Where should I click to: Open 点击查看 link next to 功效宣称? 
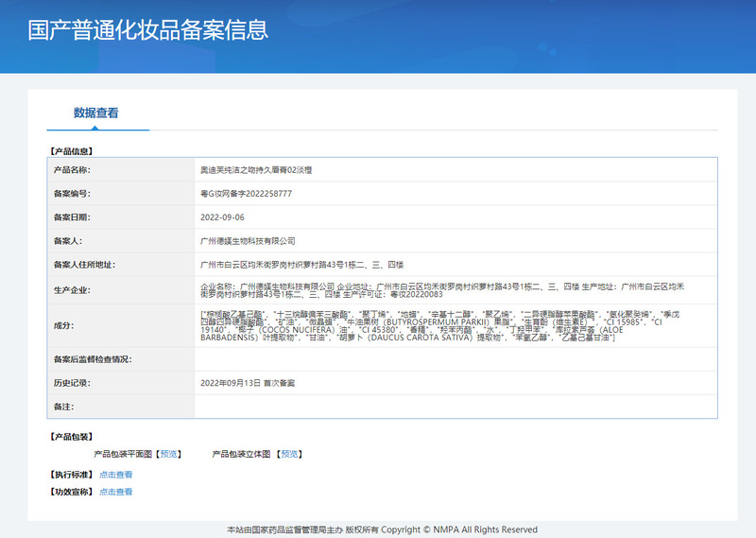116,492
